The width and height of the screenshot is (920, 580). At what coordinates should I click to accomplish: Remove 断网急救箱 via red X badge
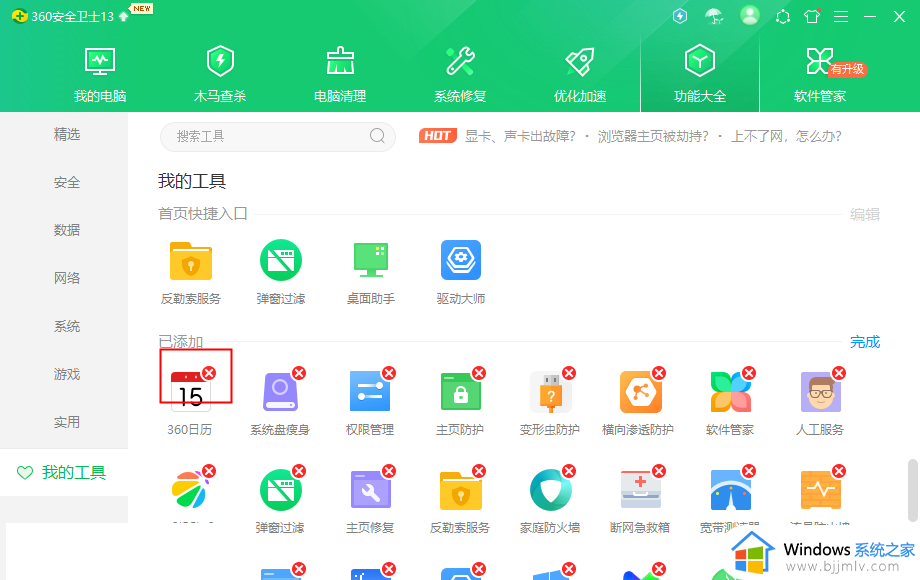659,471
